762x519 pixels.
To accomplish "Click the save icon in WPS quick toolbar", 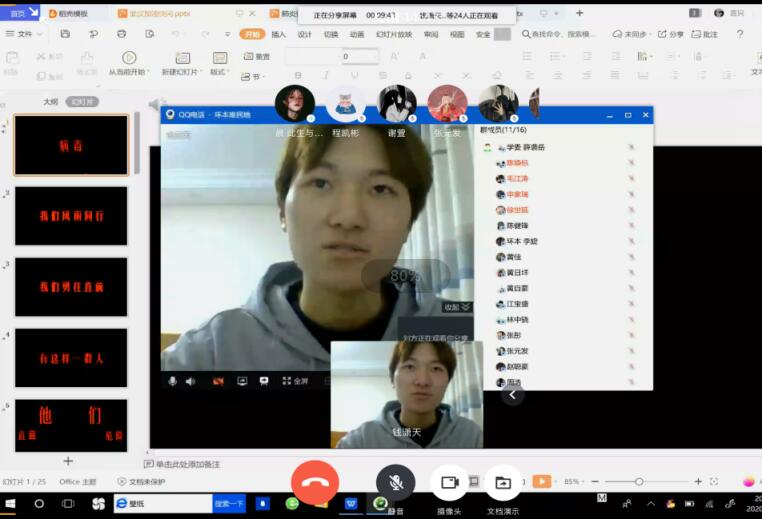I will pyautogui.click(x=65, y=34).
